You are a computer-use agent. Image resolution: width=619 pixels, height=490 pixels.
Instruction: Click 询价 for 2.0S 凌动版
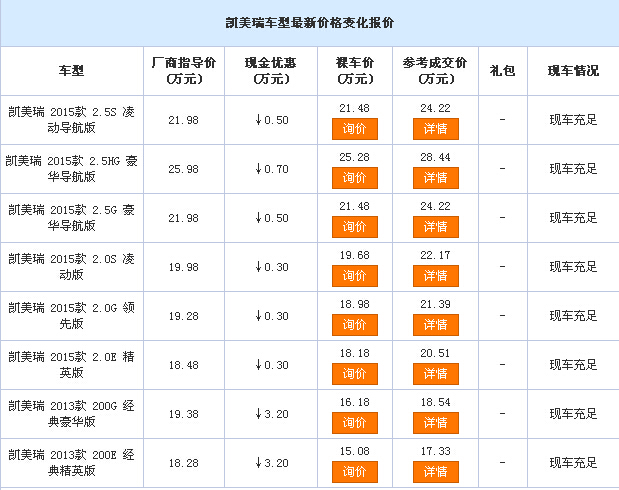click(355, 276)
